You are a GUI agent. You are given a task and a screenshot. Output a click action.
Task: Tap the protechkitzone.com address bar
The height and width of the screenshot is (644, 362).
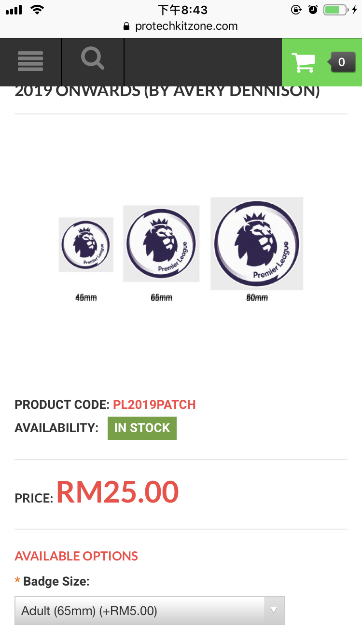coord(181,27)
